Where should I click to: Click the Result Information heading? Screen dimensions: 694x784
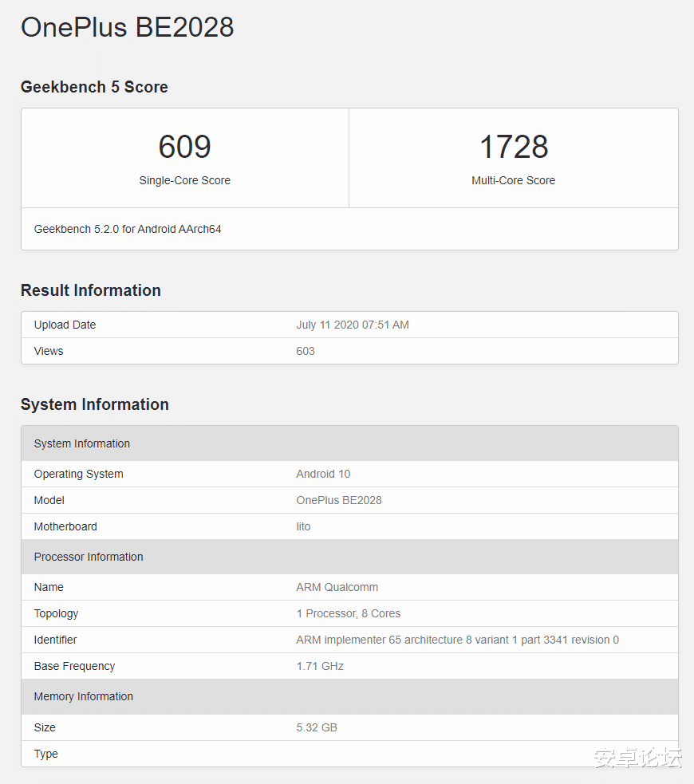90,290
